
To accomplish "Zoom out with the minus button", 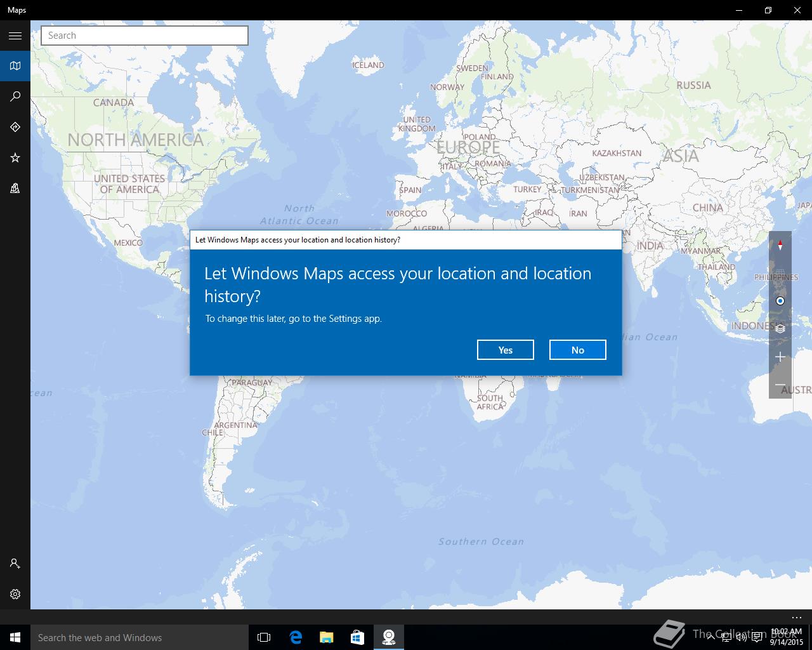I will click(780, 385).
